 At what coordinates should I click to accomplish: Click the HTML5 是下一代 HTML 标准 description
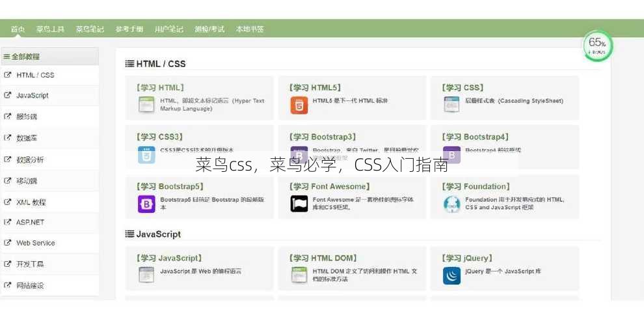(x=351, y=101)
